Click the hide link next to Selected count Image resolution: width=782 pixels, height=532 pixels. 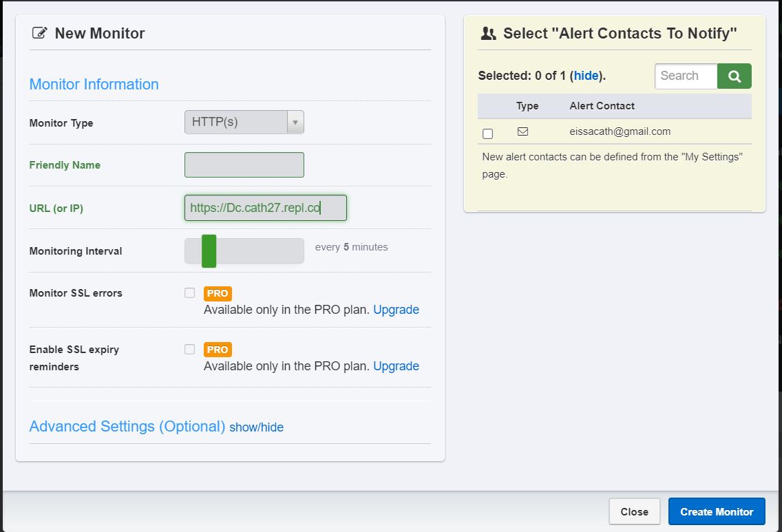point(586,76)
